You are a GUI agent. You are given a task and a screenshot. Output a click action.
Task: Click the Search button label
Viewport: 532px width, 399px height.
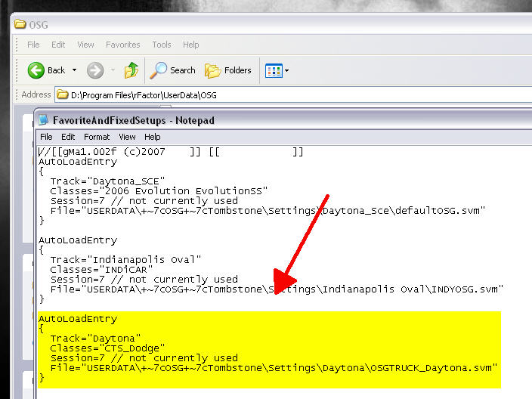pos(183,70)
